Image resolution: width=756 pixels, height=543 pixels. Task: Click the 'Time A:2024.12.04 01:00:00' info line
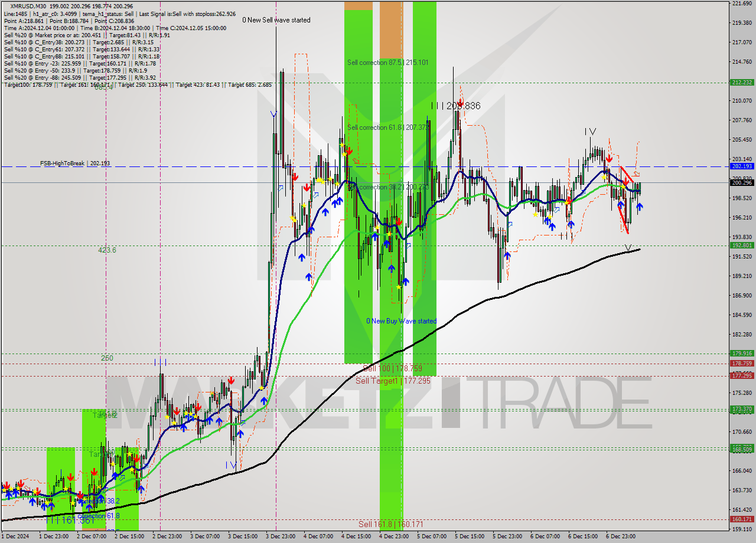(115, 28)
